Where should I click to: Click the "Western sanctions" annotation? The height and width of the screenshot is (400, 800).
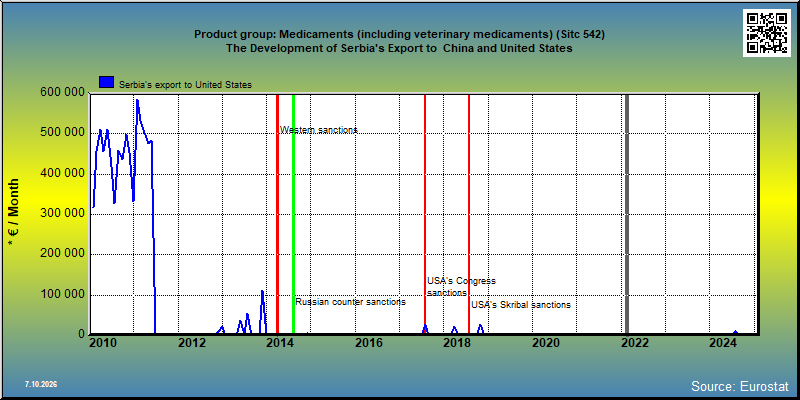[318, 130]
